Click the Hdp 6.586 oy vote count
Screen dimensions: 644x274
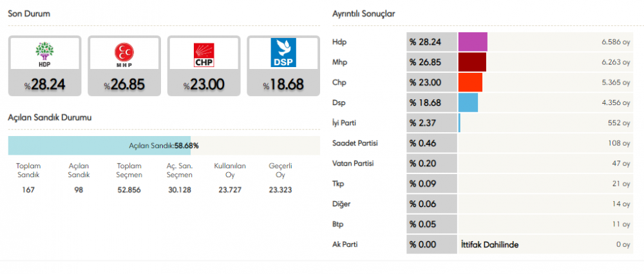point(615,42)
